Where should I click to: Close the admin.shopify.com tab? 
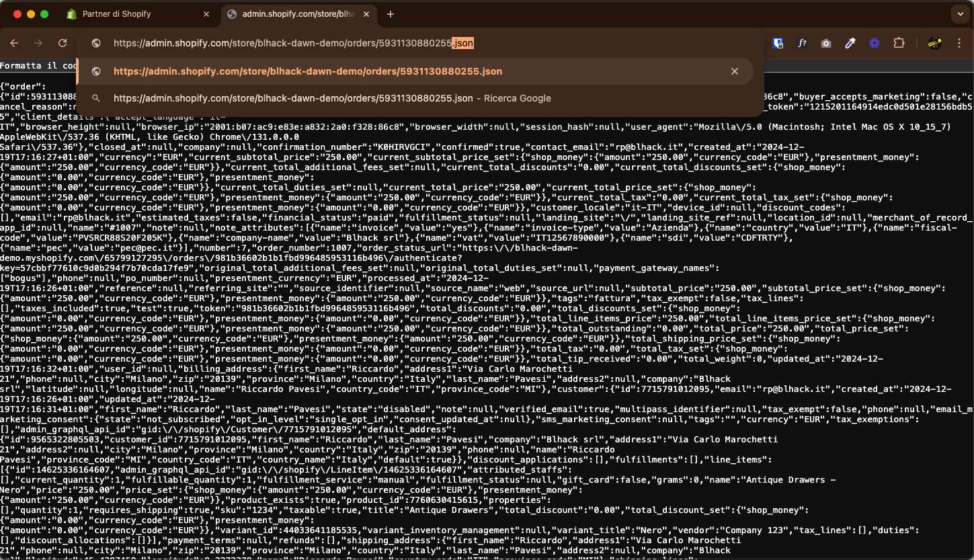point(366,14)
